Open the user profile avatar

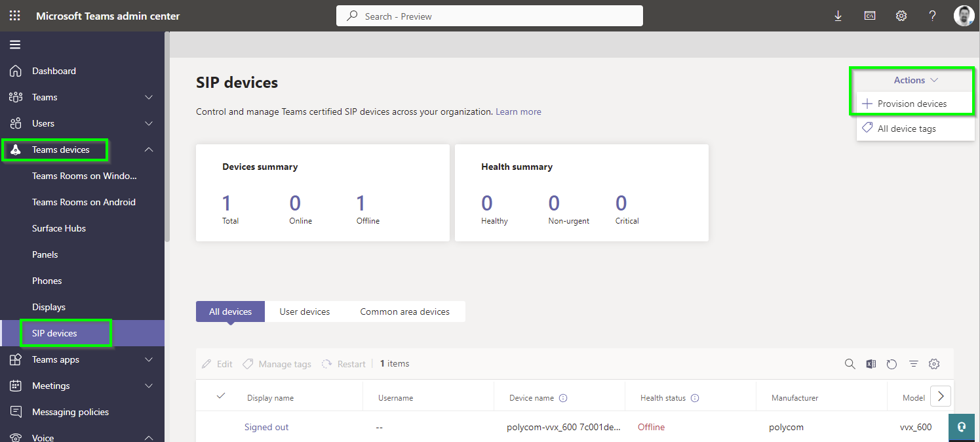tap(964, 16)
